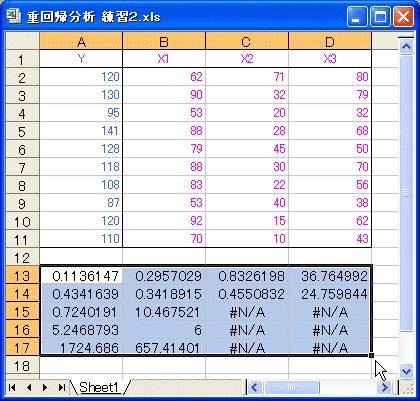Jump to last sheet using tab arrow
The image size is (420, 401).
(x=62, y=387)
